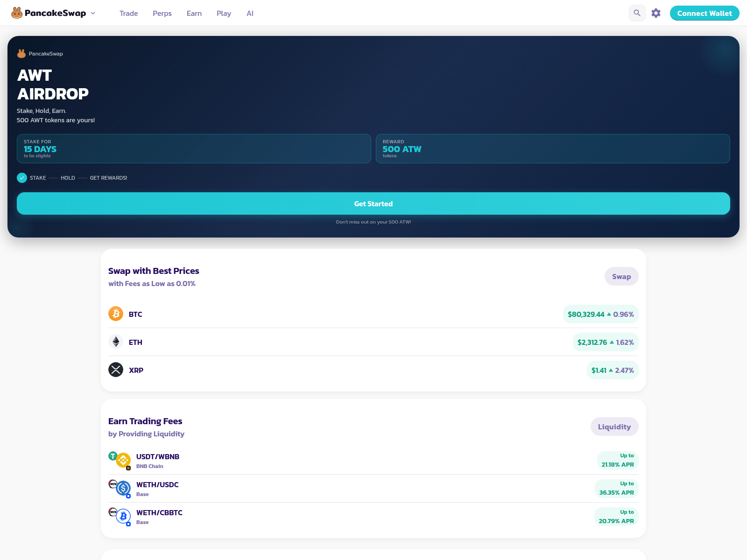Screen dimensions: 747x560
Task: Click the search magnifier icon
Action: 637,13
